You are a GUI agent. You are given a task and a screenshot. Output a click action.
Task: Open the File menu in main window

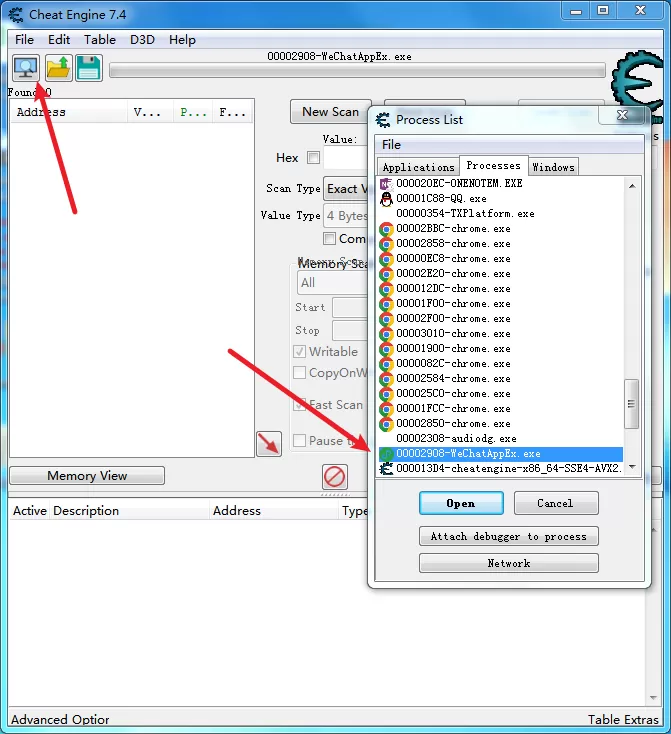click(24, 40)
